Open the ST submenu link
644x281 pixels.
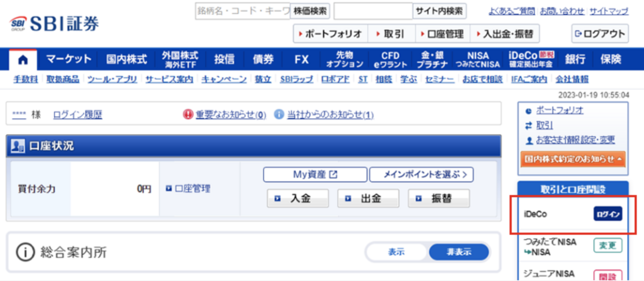[x=363, y=79]
